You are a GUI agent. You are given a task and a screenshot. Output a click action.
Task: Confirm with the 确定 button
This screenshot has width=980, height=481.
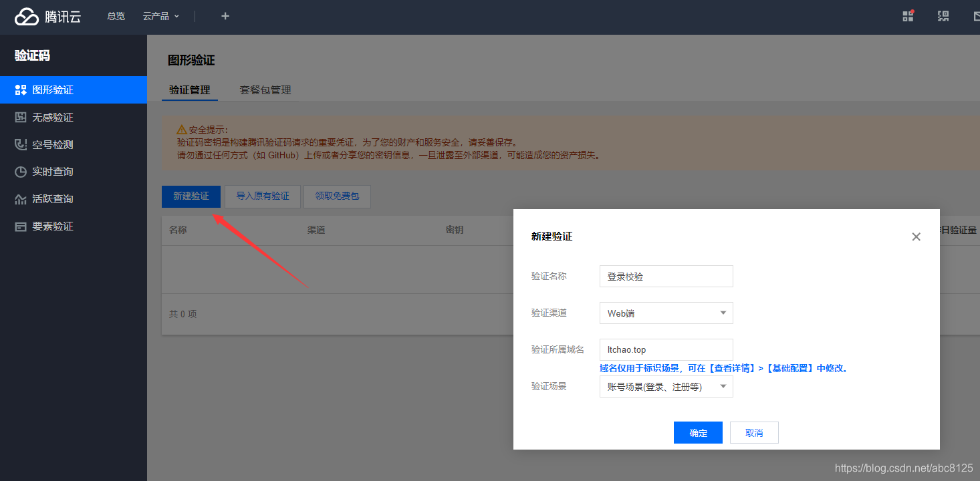[x=698, y=433]
